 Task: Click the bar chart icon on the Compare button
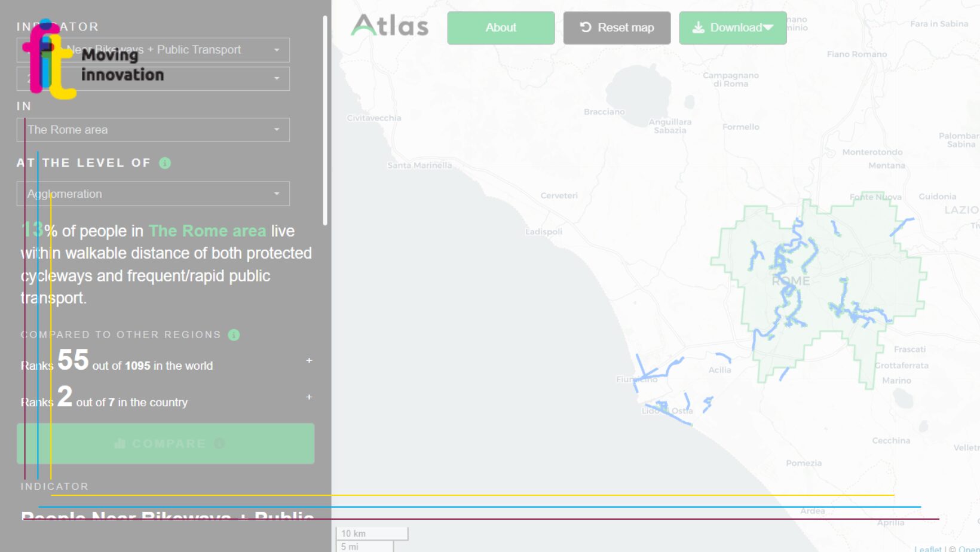(x=120, y=443)
